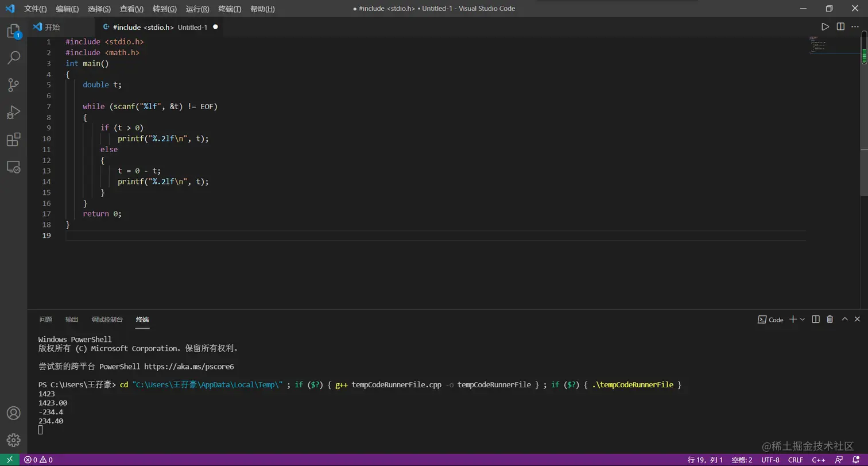Screen dimensions: 868x466
Task: Create a new terminal with plus icon
Action: tap(793, 319)
